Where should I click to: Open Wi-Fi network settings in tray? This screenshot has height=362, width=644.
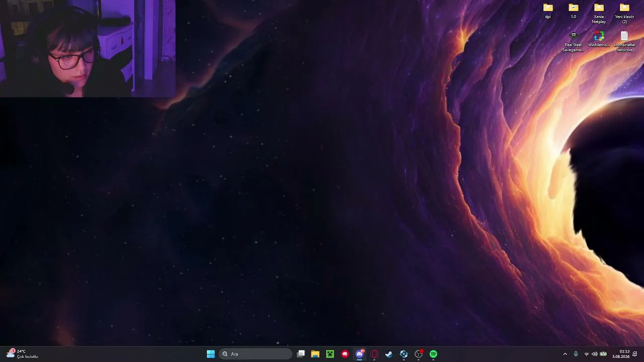pyautogui.click(x=586, y=354)
